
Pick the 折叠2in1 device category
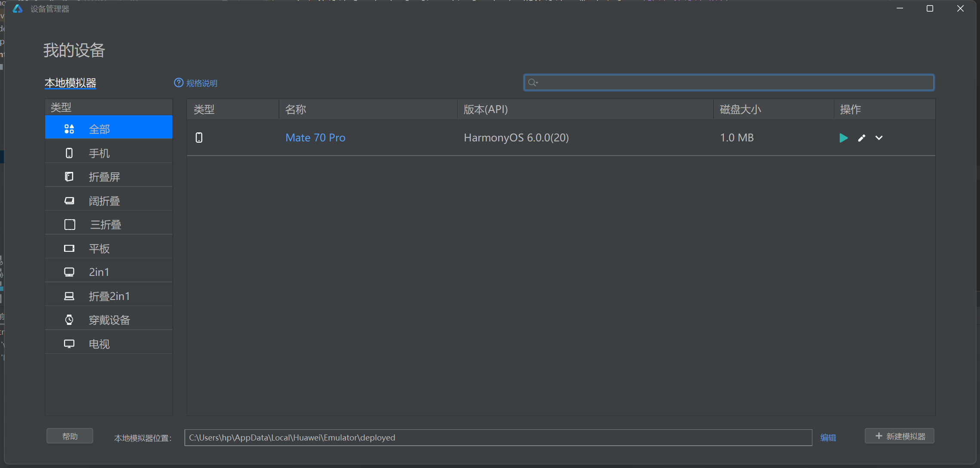[108, 297]
